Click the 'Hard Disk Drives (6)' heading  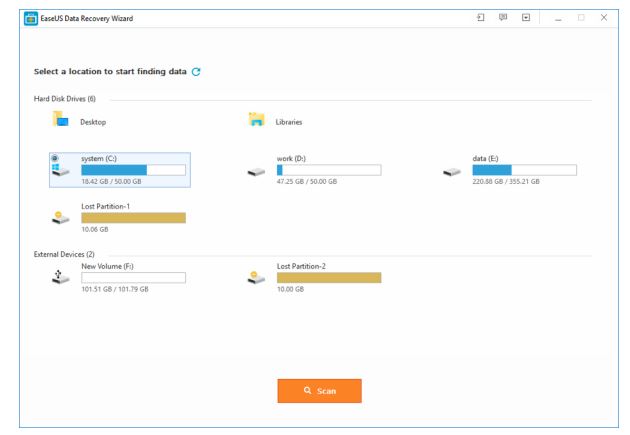(65, 99)
